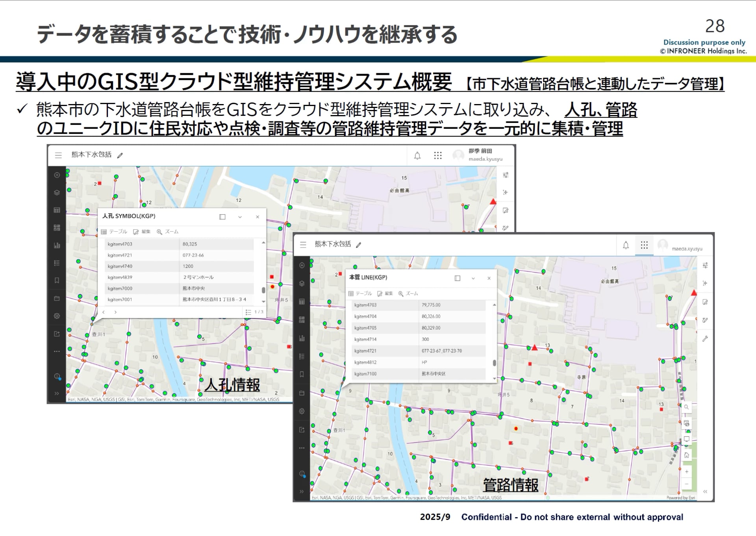756x536 pixels.
Task: Zoom out with the map minus button
Action: click(686, 484)
